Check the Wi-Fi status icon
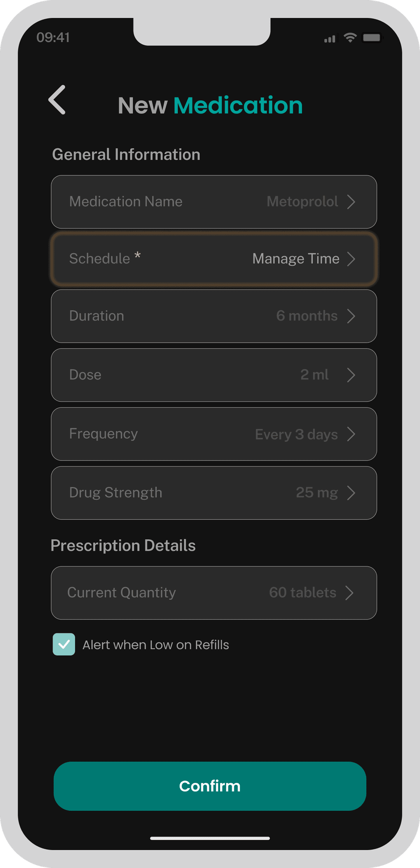 point(350,38)
